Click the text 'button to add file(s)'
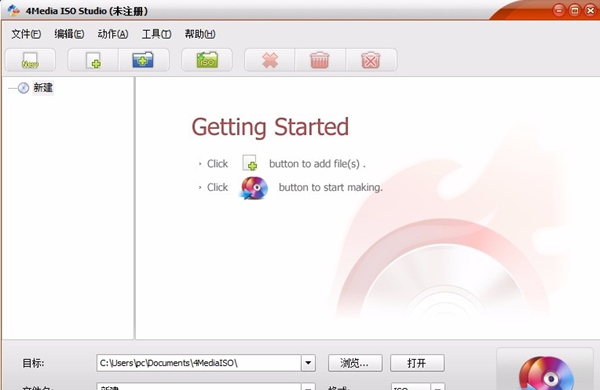Screen dimensions: 600x390 (x=315, y=164)
